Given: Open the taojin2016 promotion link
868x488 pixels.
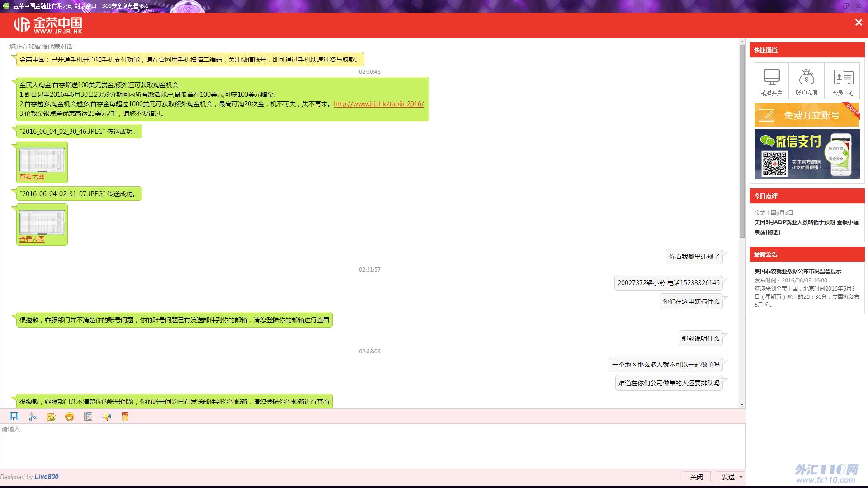Looking at the screenshot, I should click(x=379, y=104).
